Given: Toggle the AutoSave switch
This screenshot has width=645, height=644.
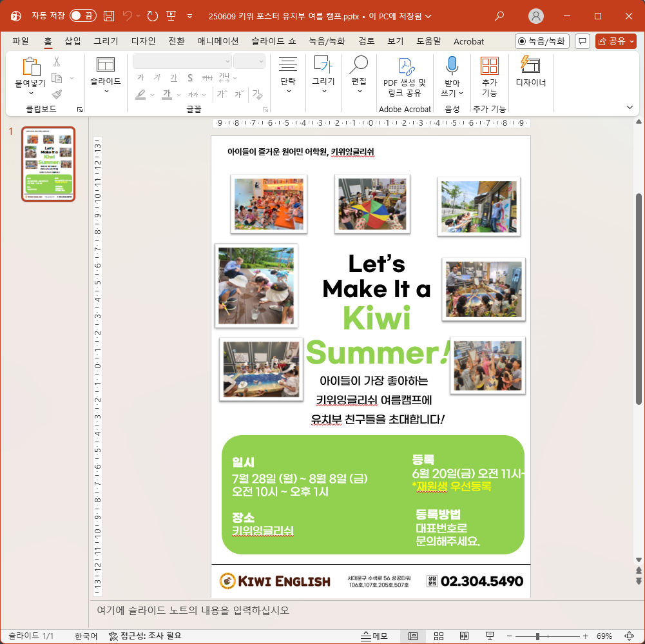Looking at the screenshot, I should 82,16.
